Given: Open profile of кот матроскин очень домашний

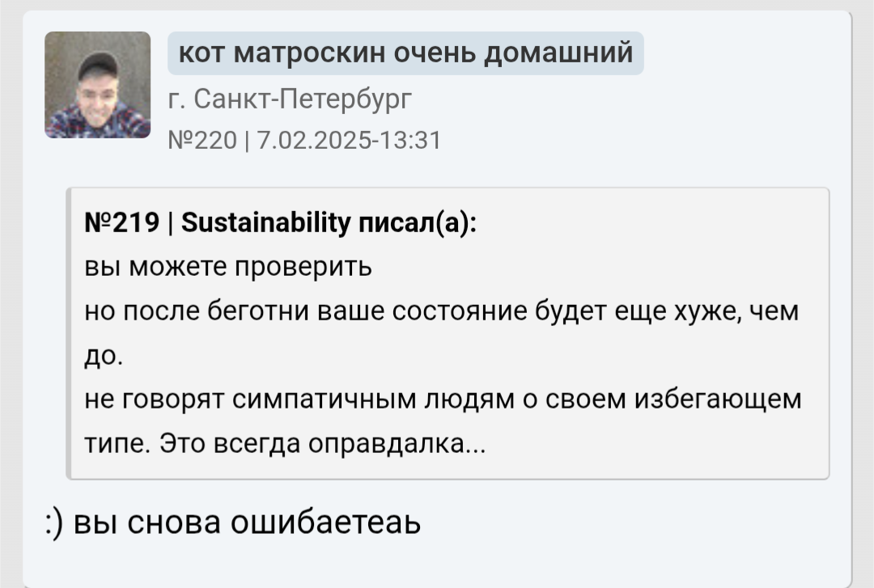Looking at the screenshot, I should pyautogui.click(x=405, y=53).
